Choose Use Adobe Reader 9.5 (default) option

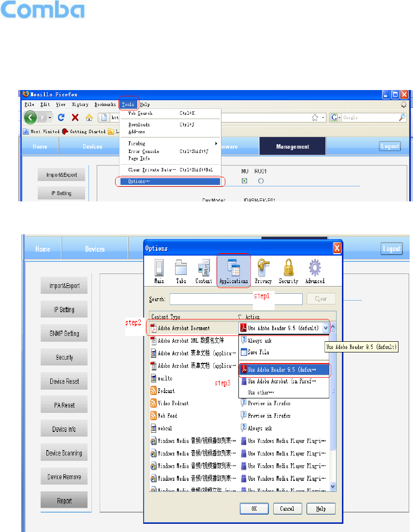point(284,370)
